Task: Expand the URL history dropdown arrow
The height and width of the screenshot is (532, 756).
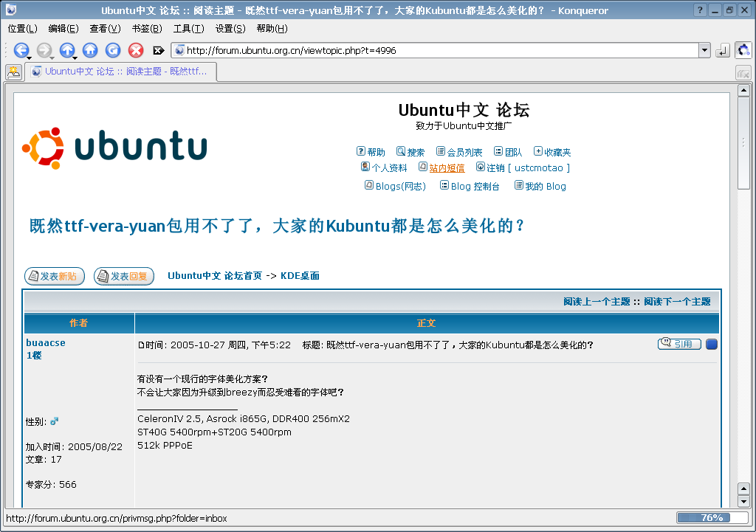Action: tap(705, 50)
